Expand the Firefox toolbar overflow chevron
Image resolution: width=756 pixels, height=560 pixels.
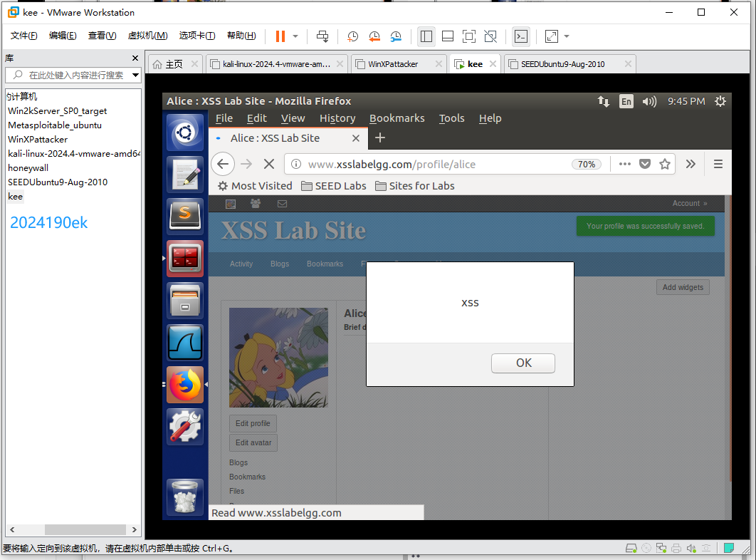pyautogui.click(x=691, y=164)
